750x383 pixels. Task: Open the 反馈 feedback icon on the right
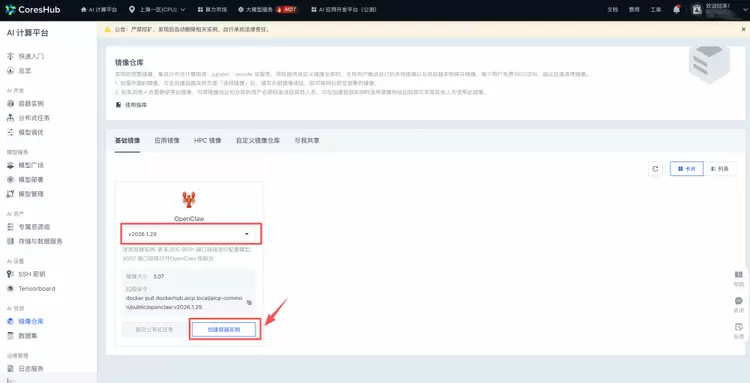click(x=739, y=330)
